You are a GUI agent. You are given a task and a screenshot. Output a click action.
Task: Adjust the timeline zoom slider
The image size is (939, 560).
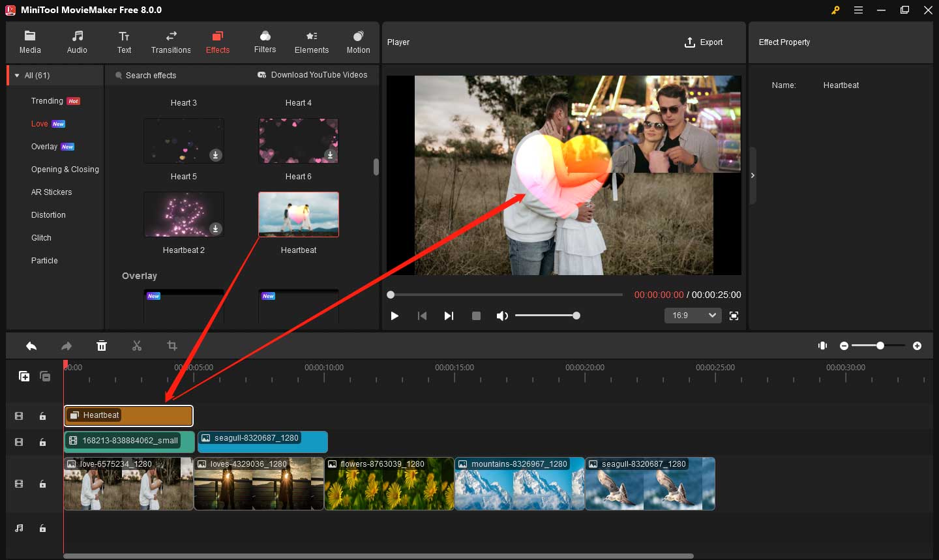(878, 346)
